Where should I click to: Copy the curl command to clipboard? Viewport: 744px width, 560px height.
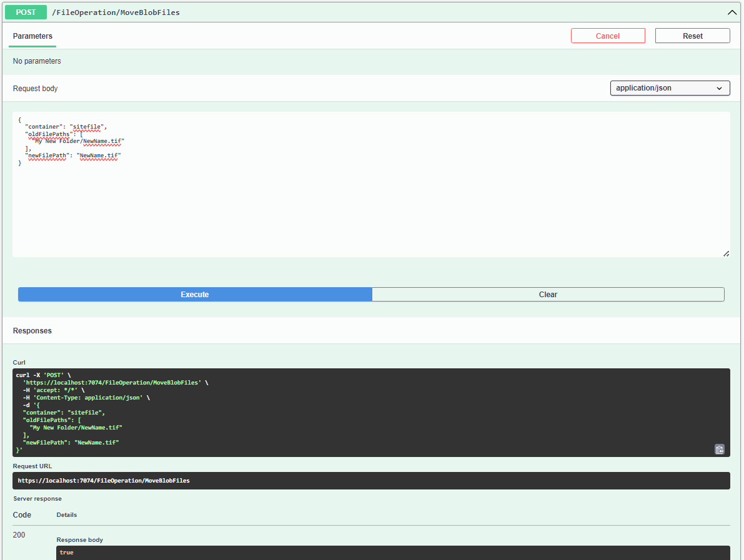click(719, 449)
